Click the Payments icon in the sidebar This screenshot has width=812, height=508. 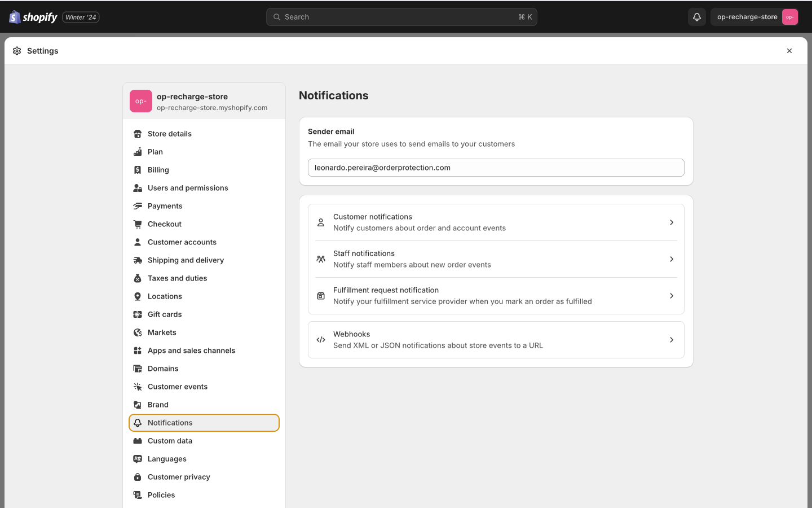point(138,206)
